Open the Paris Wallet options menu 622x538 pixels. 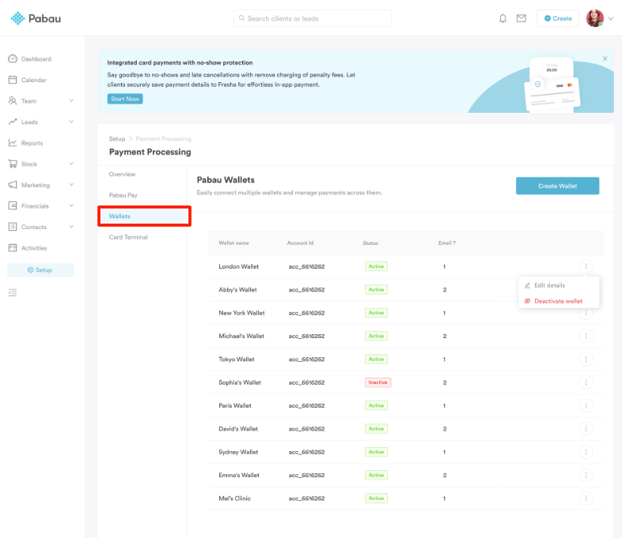[x=586, y=405]
